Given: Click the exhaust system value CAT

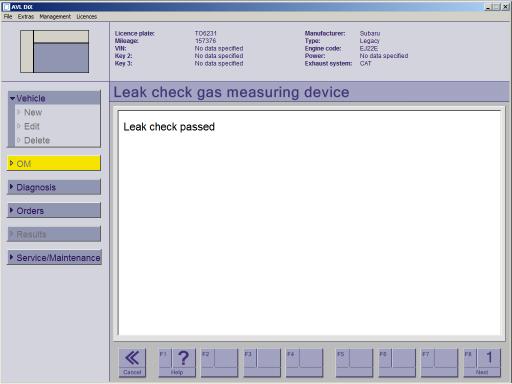Looking at the screenshot, I should coord(365,63).
